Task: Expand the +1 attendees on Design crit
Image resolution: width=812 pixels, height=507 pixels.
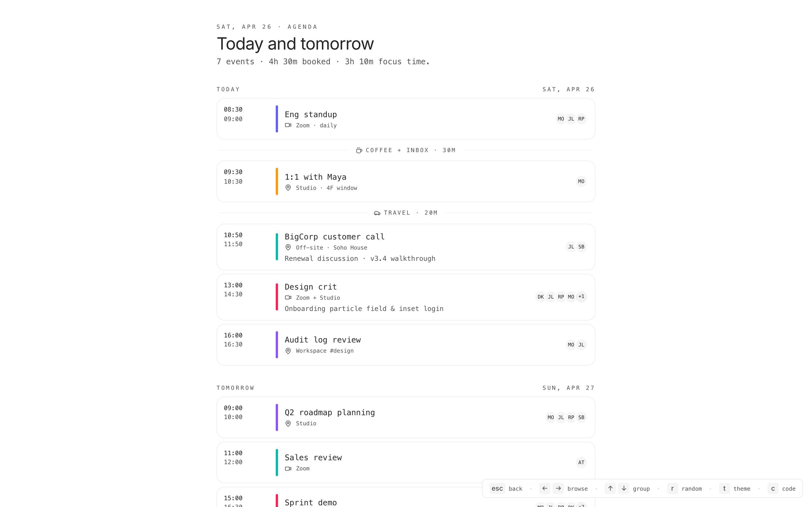Action: [581, 297]
